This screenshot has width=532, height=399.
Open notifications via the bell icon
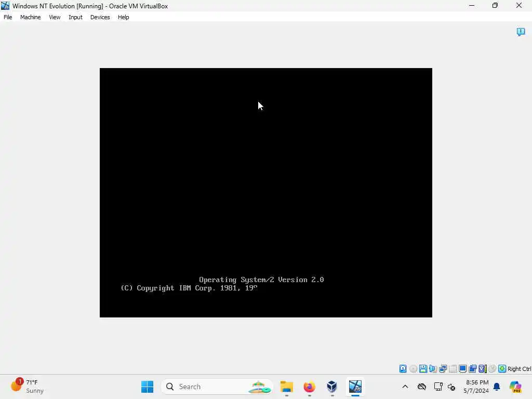click(497, 387)
